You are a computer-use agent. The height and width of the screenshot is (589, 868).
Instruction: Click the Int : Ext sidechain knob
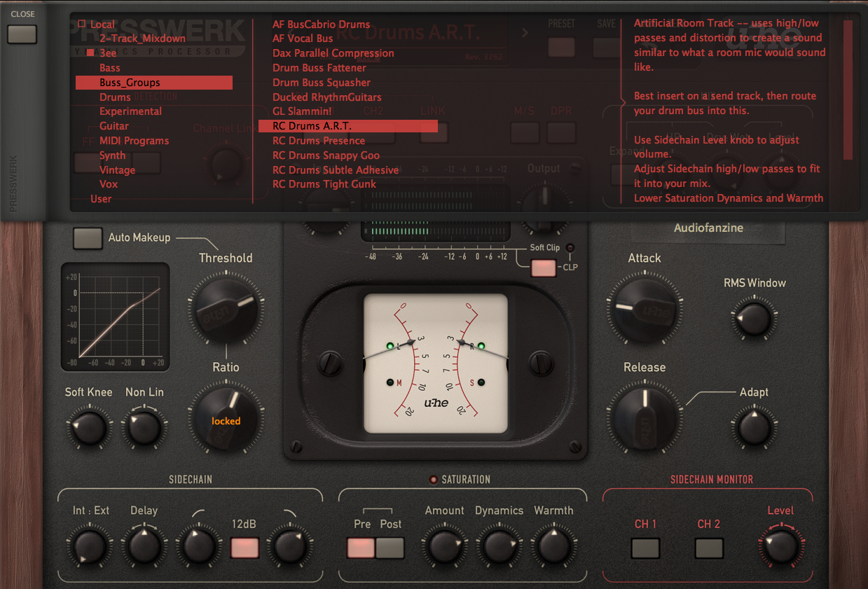(x=89, y=546)
